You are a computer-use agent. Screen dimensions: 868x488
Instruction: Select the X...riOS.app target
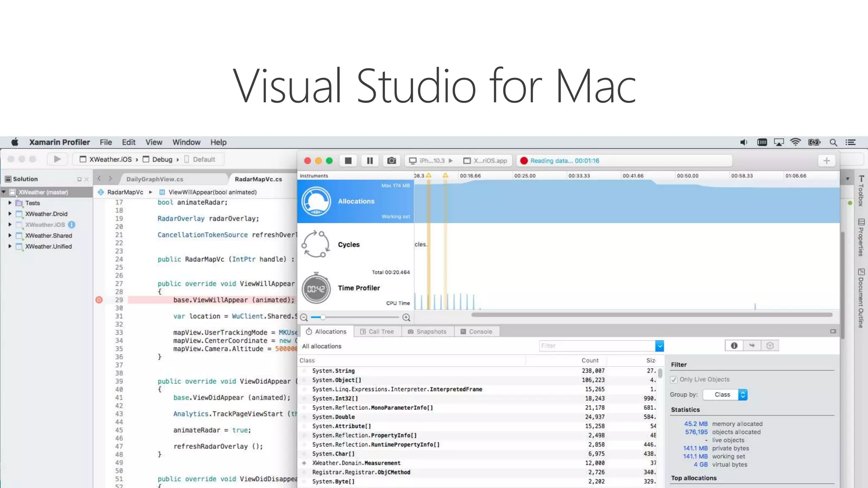tap(485, 161)
